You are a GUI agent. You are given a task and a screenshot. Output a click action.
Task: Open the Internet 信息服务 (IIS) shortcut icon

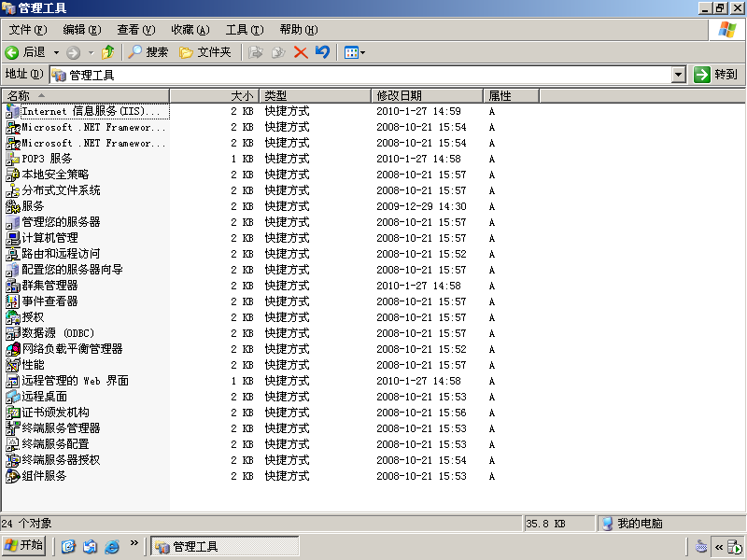click(12, 111)
